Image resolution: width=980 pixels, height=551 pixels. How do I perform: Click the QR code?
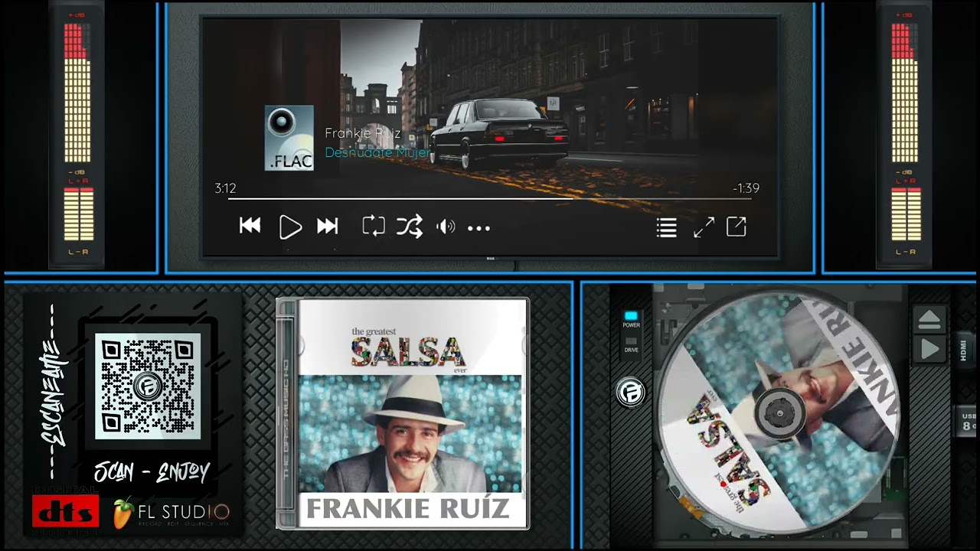tap(148, 386)
